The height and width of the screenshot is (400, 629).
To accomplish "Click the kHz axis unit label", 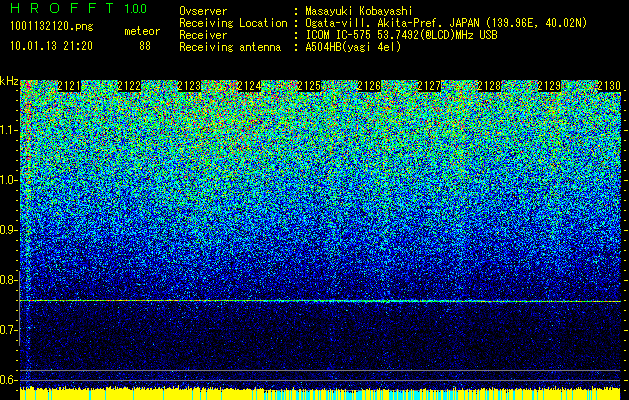I will pyautogui.click(x=9, y=81).
